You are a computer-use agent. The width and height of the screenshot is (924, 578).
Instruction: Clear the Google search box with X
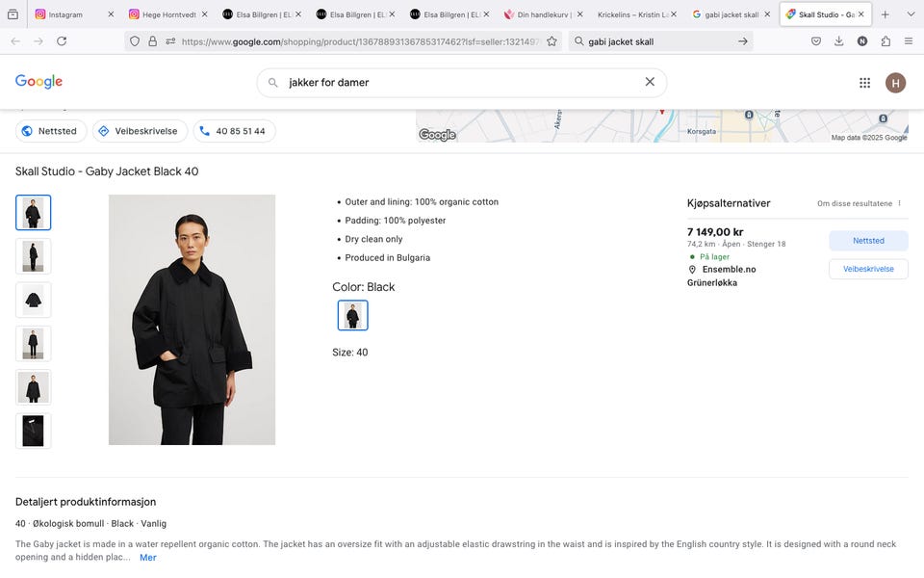(650, 82)
